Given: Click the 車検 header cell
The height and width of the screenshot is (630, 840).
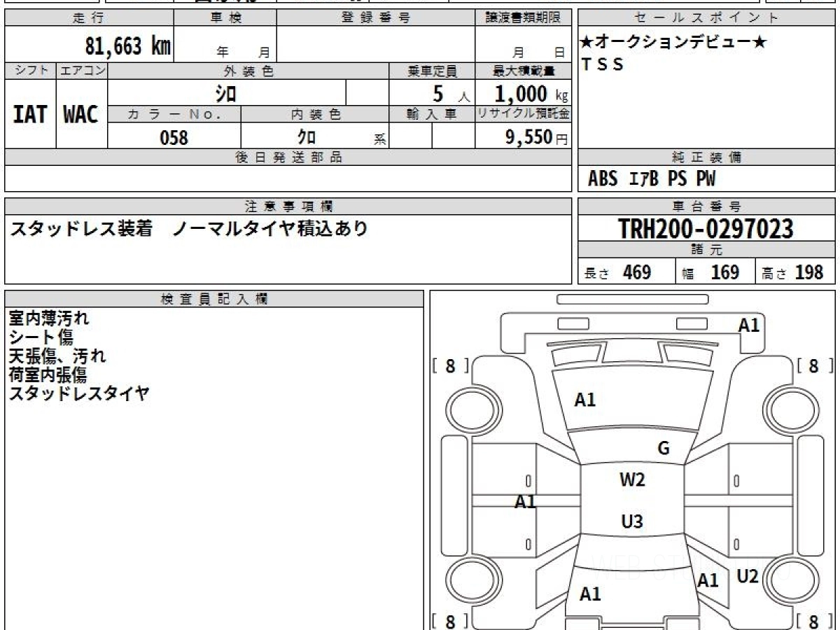Looking at the screenshot, I should click(x=225, y=18).
